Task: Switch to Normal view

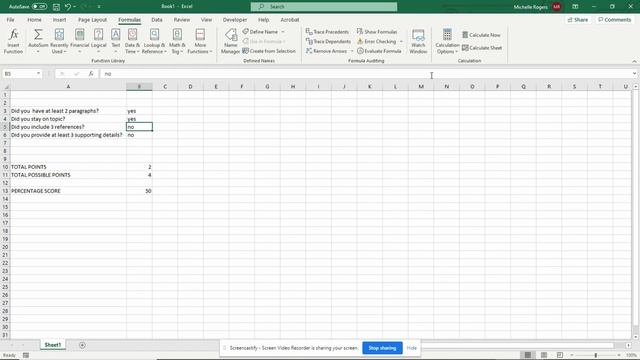Action: click(528, 355)
